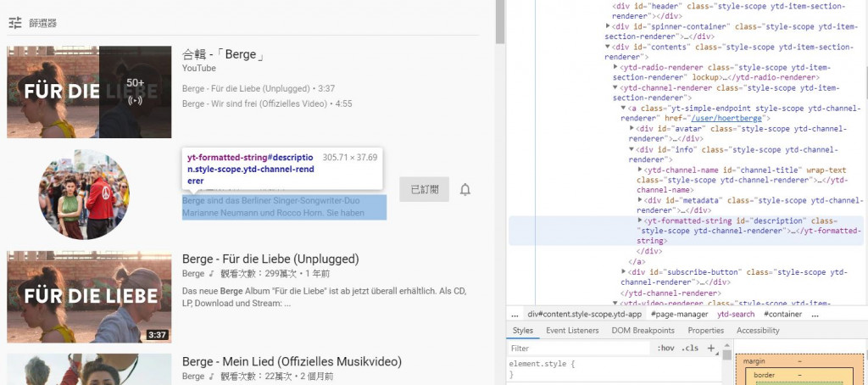
Task: Open the /user/hoertberge href link
Action: click(x=726, y=119)
